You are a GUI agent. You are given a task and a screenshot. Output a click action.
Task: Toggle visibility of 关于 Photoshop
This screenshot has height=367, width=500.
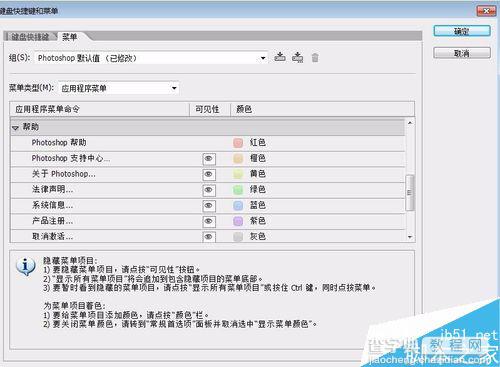(209, 174)
